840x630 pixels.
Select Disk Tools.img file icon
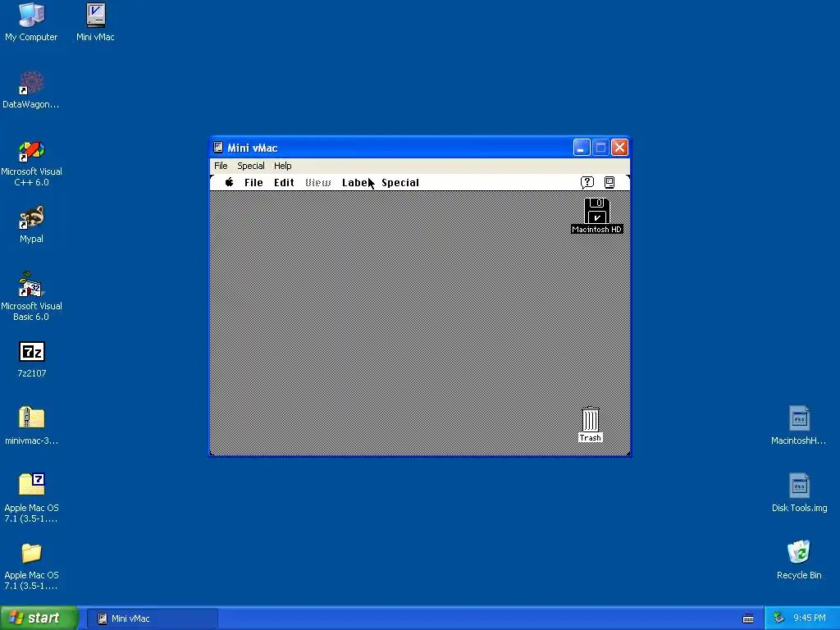tap(799, 486)
